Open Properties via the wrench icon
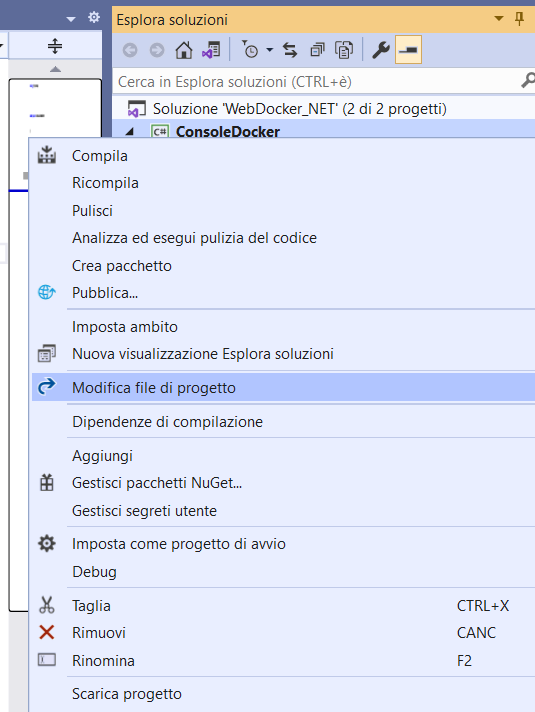This screenshot has width=535, height=712. pyautogui.click(x=381, y=50)
